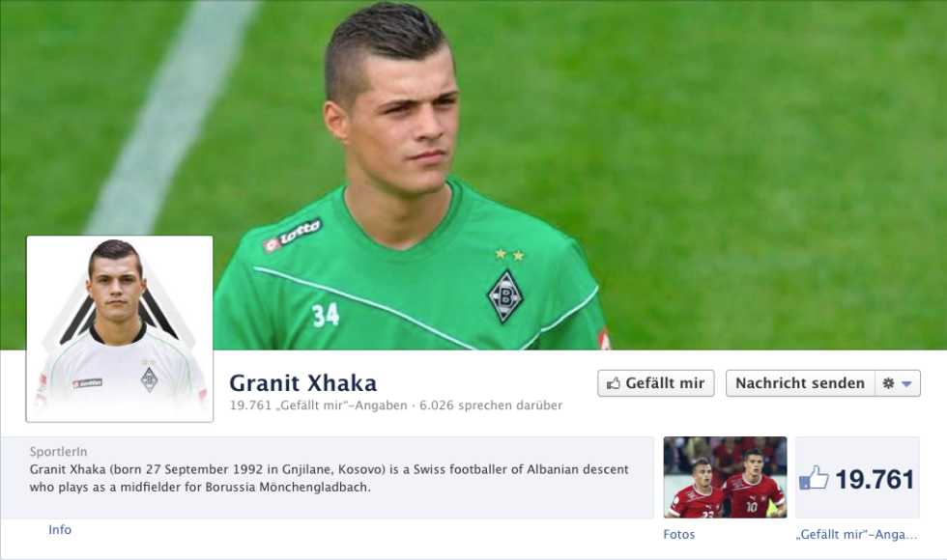Open the Info tab link

click(60, 529)
